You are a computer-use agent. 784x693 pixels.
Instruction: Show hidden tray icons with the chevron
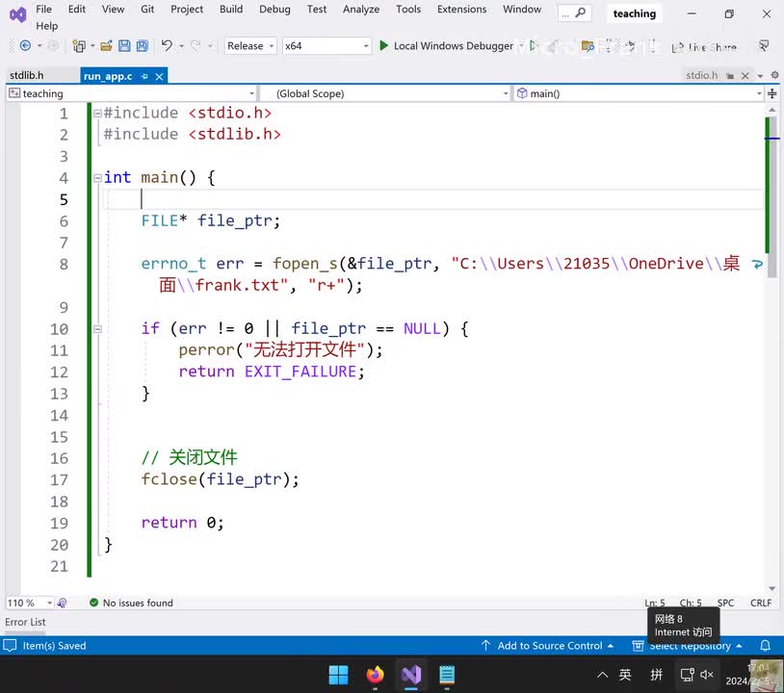pos(603,675)
